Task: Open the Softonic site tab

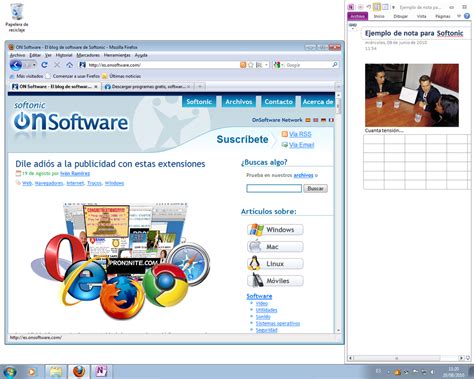Action: pos(199,102)
